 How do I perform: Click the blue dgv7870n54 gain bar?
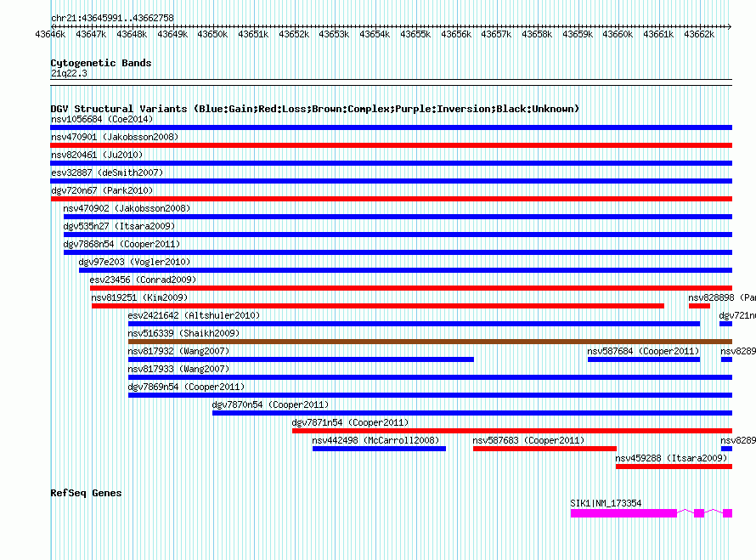[472, 413]
